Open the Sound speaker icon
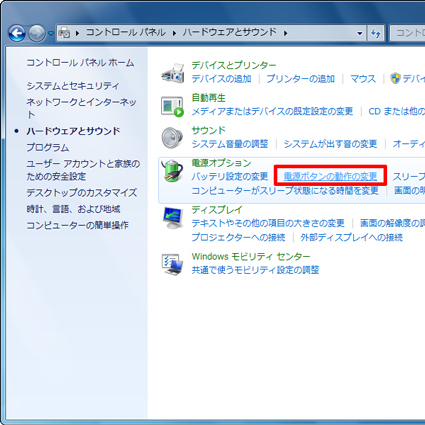Viewport: 425px width, 425px height. pos(172,137)
